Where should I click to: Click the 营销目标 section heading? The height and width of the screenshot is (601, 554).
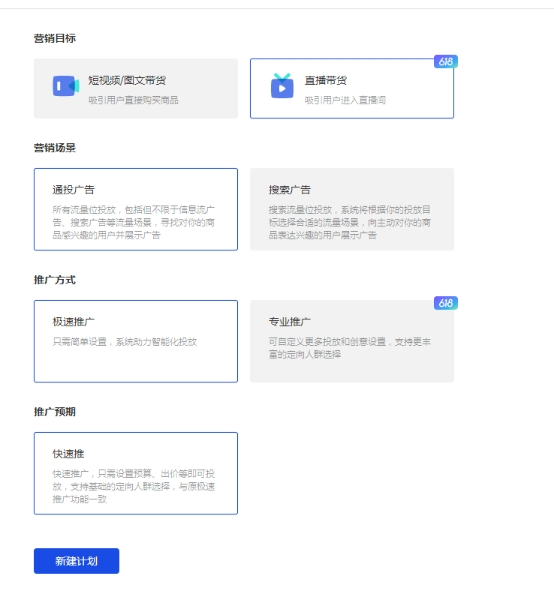55,38
